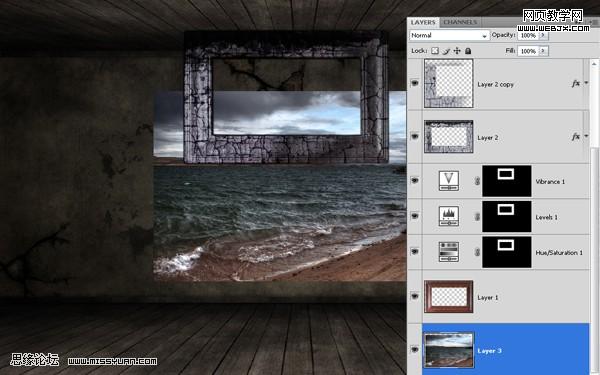
Task: Select the Vibrance 1 adjustment icon
Action: click(x=448, y=181)
